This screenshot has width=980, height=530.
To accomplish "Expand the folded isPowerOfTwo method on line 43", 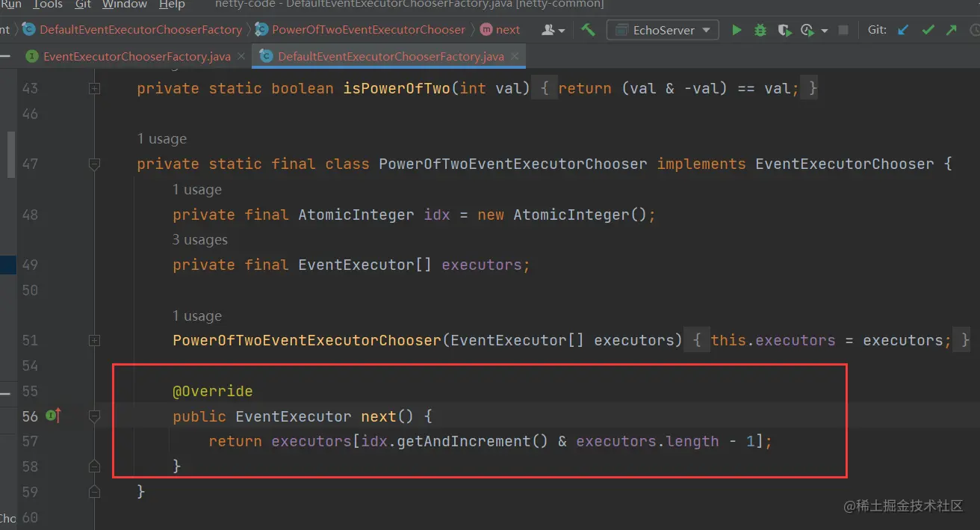I will pos(94,88).
